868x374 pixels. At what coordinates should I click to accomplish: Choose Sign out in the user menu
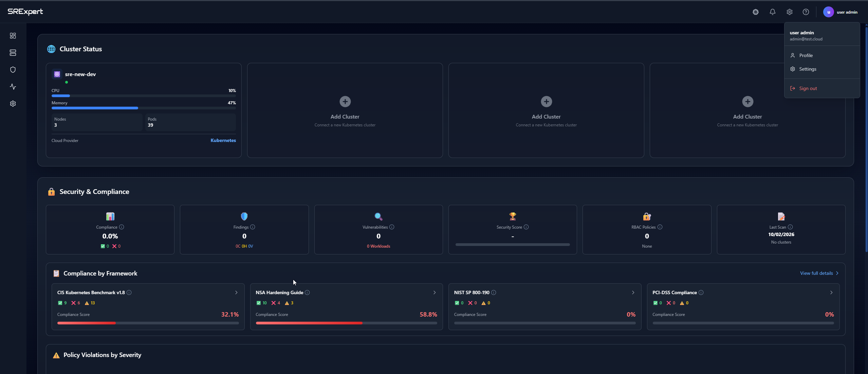pyautogui.click(x=808, y=88)
